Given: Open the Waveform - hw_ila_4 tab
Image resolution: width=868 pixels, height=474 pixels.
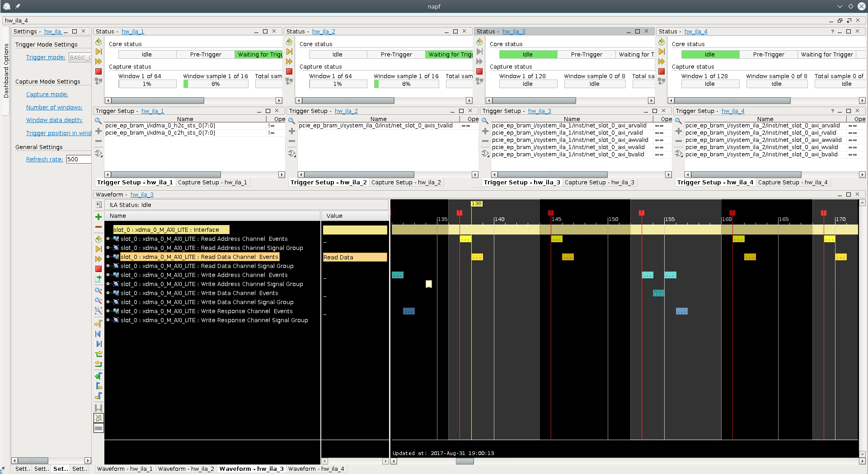Looking at the screenshot, I should pyautogui.click(x=316, y=469).
